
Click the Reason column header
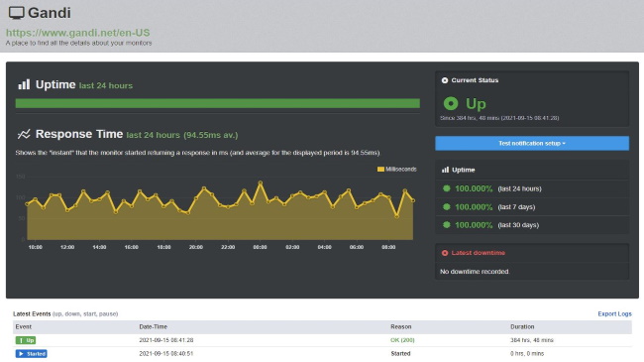pyautogui.click(x=401, y=326)
